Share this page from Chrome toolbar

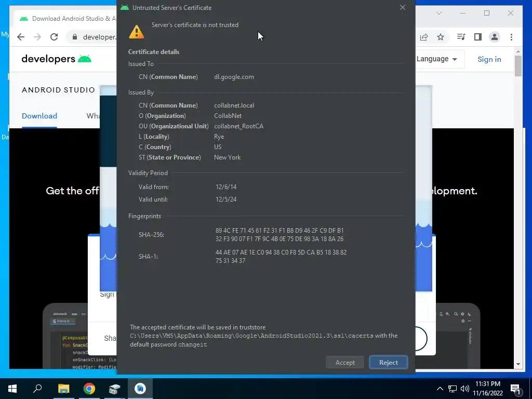click(x=424, y=37)
